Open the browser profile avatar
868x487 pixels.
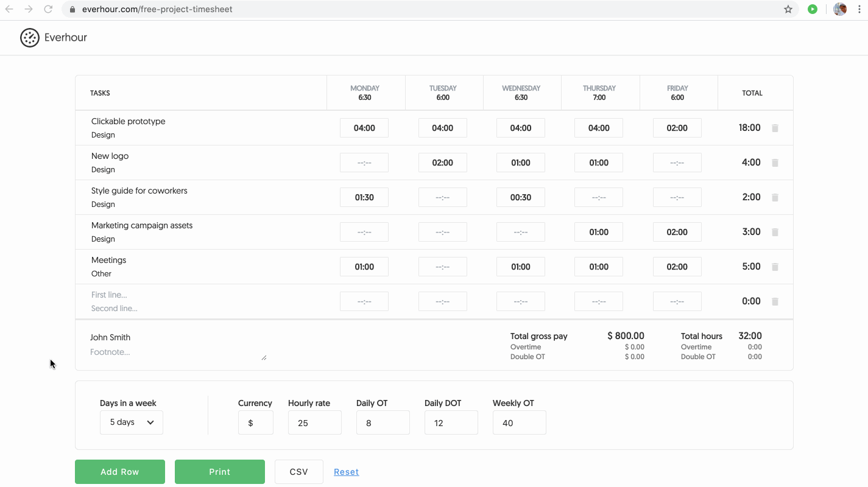pyautogui.click(x=839, y=9)
